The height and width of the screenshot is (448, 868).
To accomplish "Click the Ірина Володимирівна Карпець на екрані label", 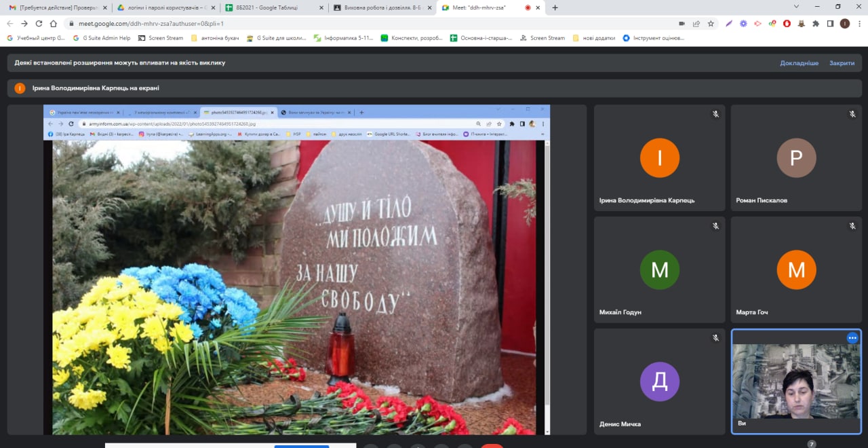I will tap(96, 88).
